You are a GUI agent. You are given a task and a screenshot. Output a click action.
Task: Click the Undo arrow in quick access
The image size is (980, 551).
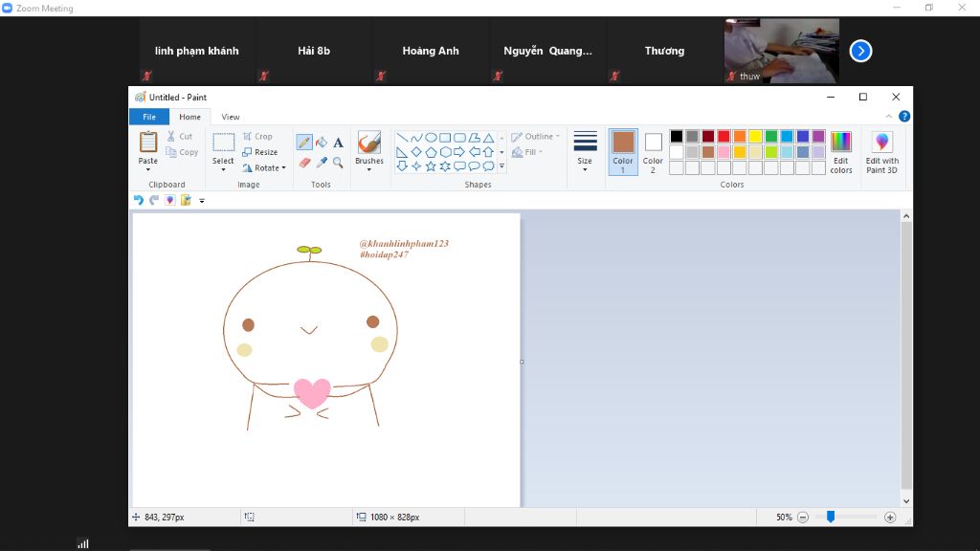point(138,200)
